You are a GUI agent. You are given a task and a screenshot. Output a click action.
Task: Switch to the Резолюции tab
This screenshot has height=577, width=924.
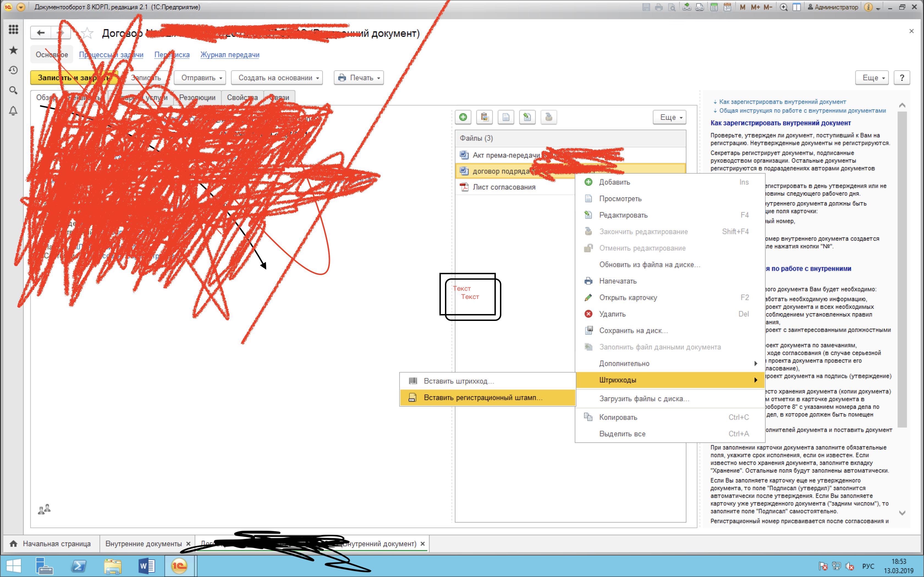pos(197,97)
